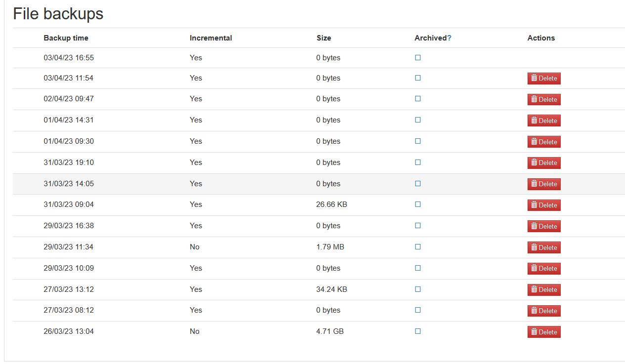Screen dimensions: 625x364
Task: Toggle archived checkbox for 03/04/23 16:55 backup
Action: [418, 57]
